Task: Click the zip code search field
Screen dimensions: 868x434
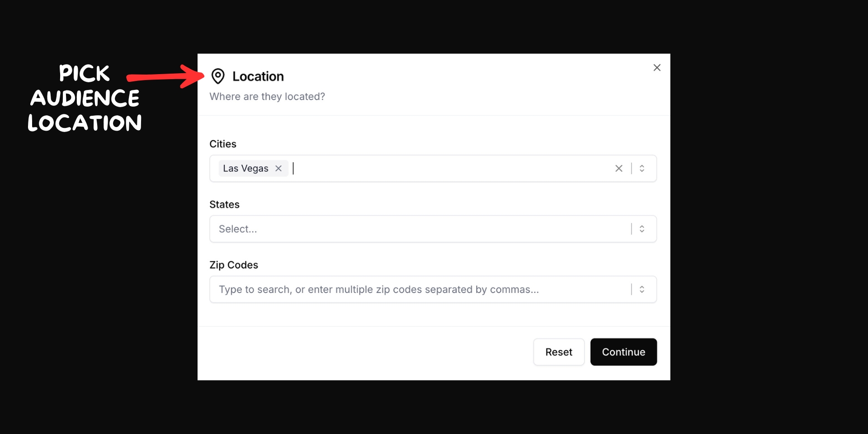Action: tap(407, 289)
